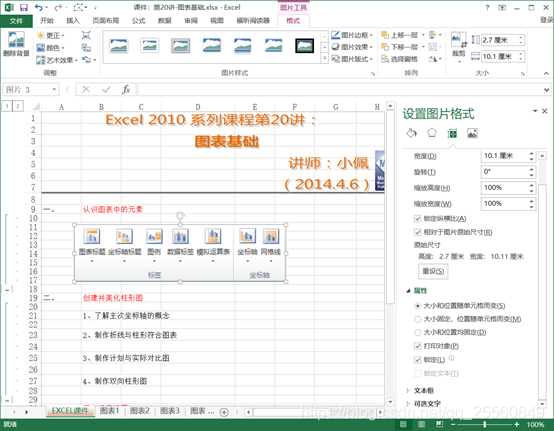The width and height of the screenshot is (554, 431).
Task: Open the View (视图) ribbon tab
Action: click(217, 20)
